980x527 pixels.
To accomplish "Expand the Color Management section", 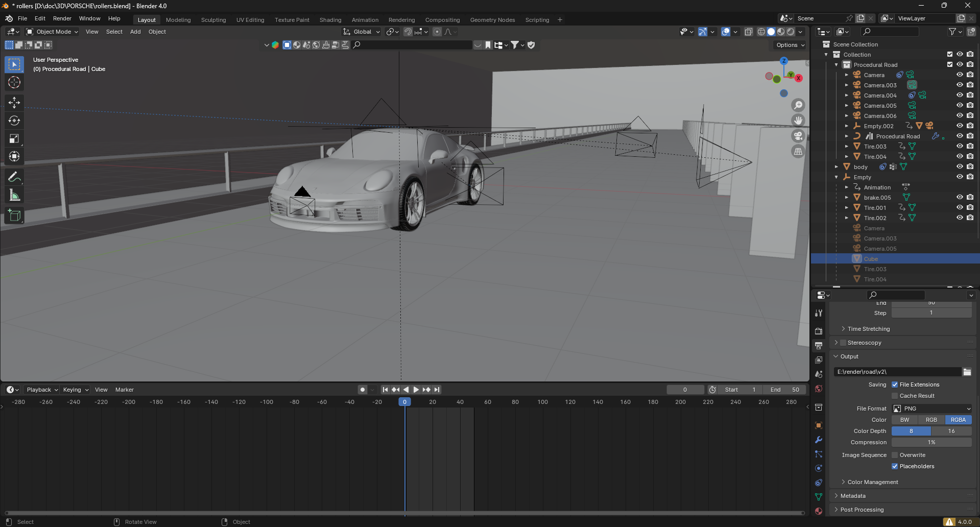I will click(873, 482).
